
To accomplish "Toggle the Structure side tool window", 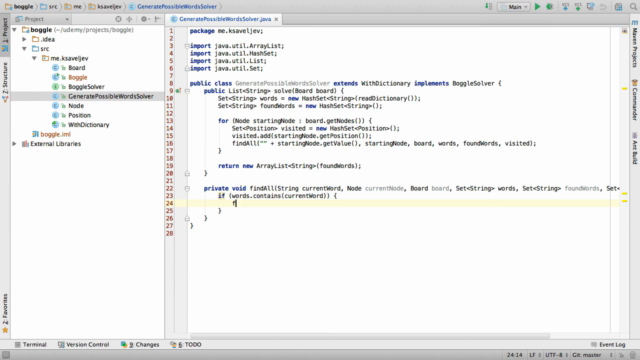I will [x=5, y=81].
